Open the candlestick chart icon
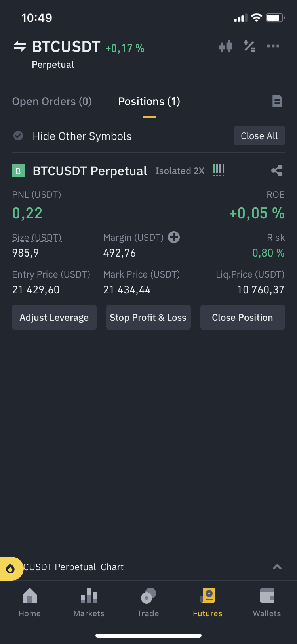297x644 pixels. (226, 46)
